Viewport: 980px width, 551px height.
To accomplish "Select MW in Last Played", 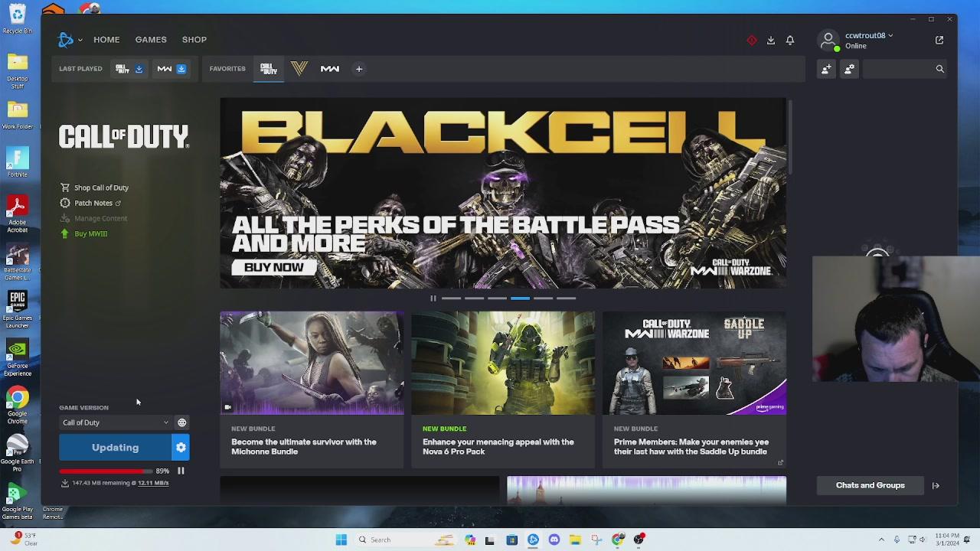I will tap(165, 69).
